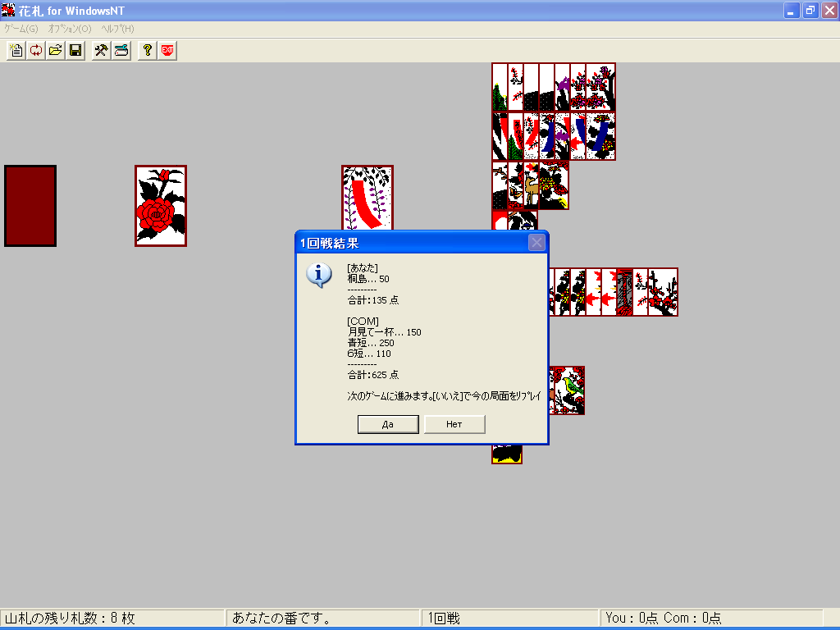Click the 桐島… 50 score line
Screen dimensions: 840x630
coord(368,279)
